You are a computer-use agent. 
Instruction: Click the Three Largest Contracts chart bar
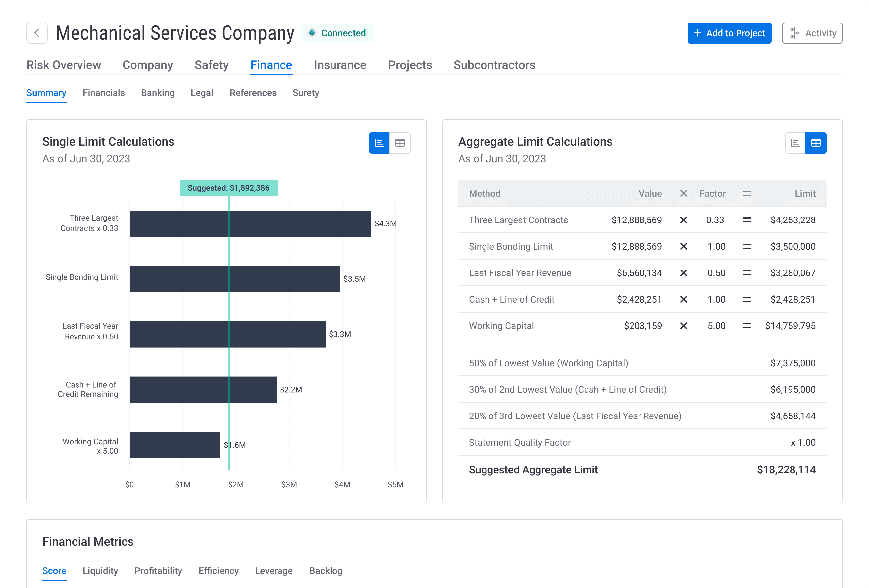coord(250,223)
